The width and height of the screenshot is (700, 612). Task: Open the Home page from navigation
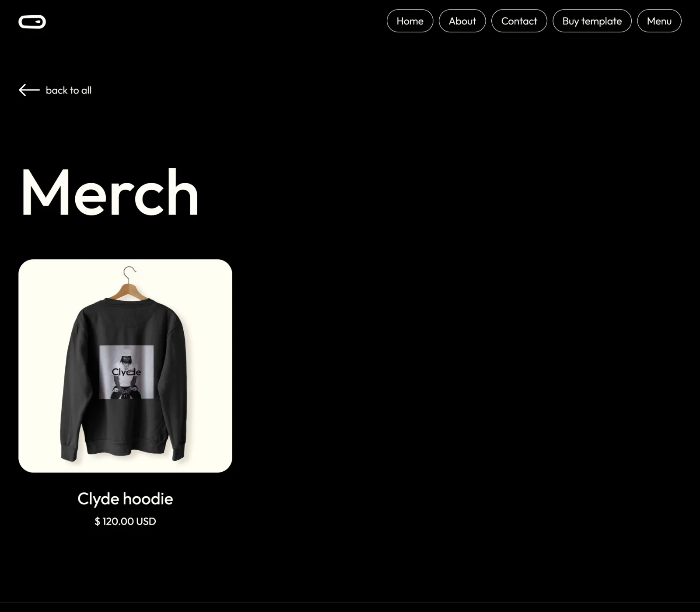pyautogui.click(x=410, y=21)
